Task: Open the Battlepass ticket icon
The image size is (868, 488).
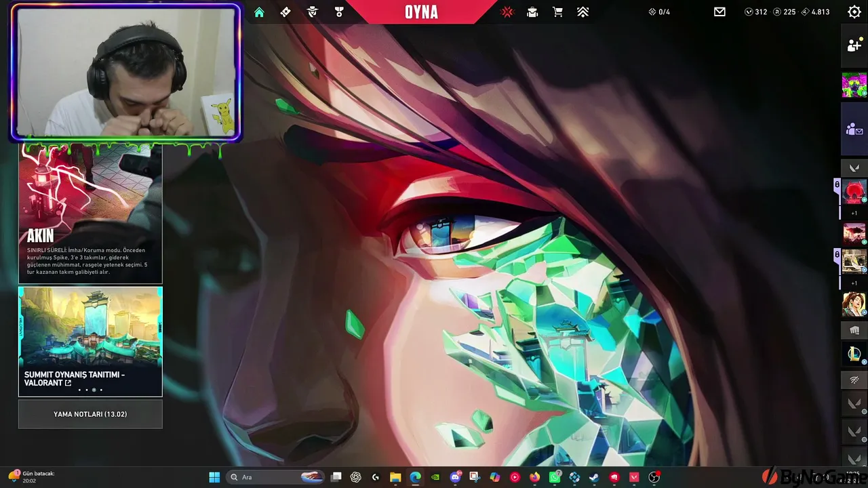Action: [285, 12]
